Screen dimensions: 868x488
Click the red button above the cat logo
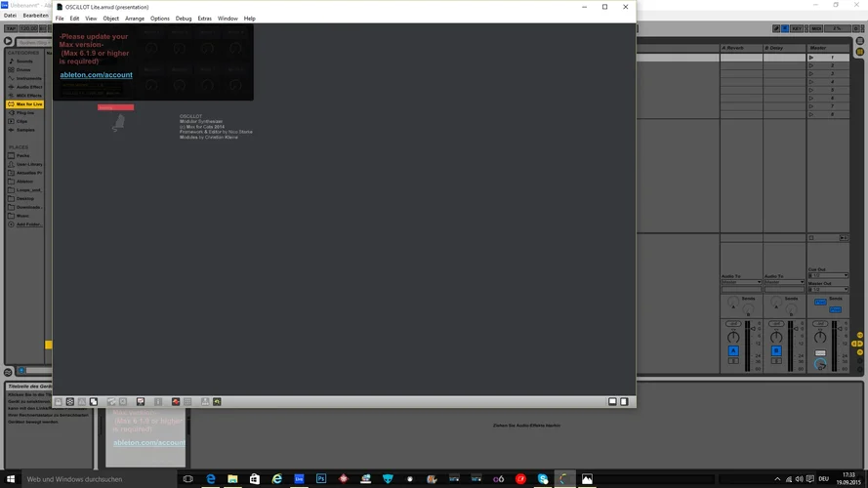point(115,107)
